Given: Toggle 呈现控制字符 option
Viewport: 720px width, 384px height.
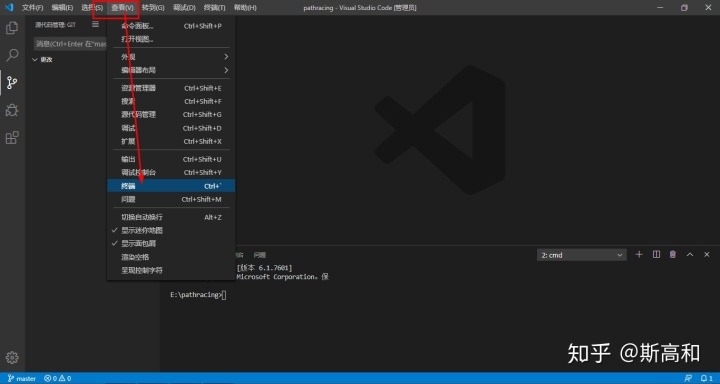Looking at the screenshot, I should click(171, 270).
